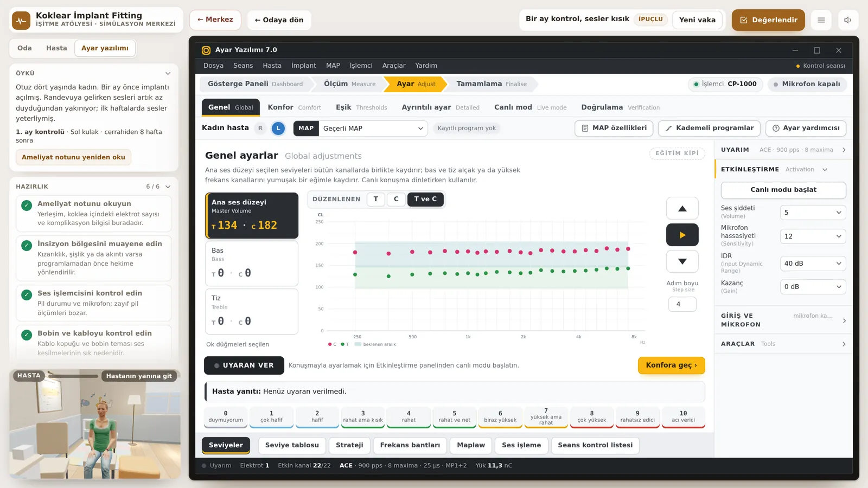Image resolution: width=868 pixels, height=488 pixels.
Task: Open Kademeli programlar
Action: pos(710,129)
